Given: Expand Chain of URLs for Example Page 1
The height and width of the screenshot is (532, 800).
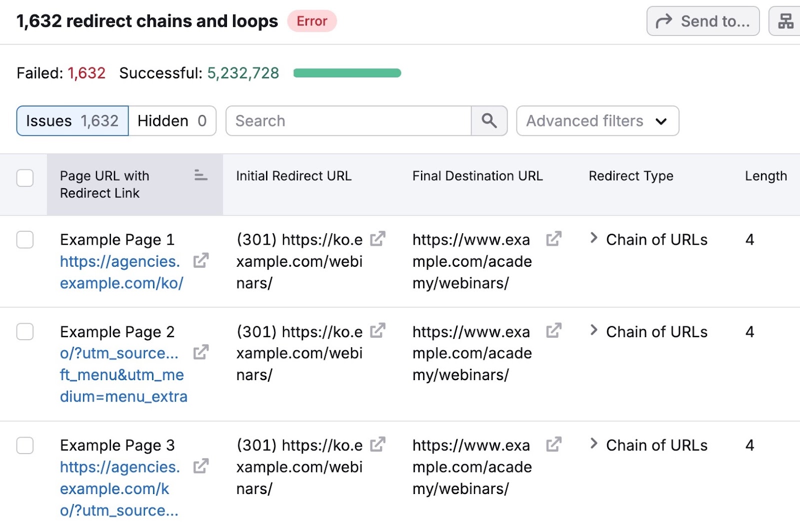Looking at the screenshot, I should coord(594,239).
